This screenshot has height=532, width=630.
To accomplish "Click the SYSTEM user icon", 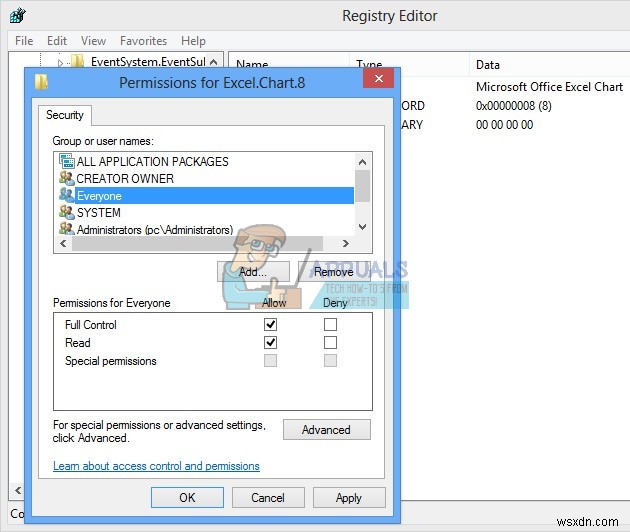I will click(67, 212).
